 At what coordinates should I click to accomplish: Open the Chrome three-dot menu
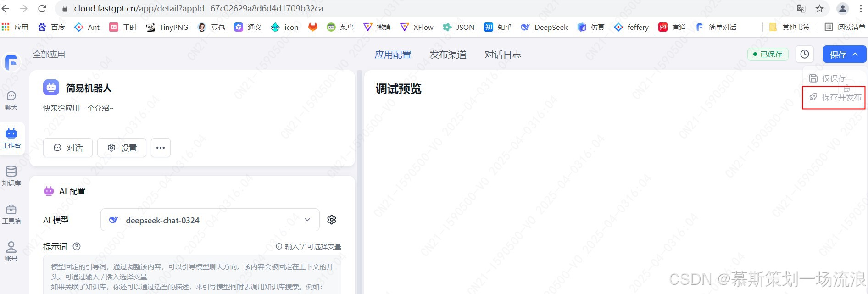(861, 8)
